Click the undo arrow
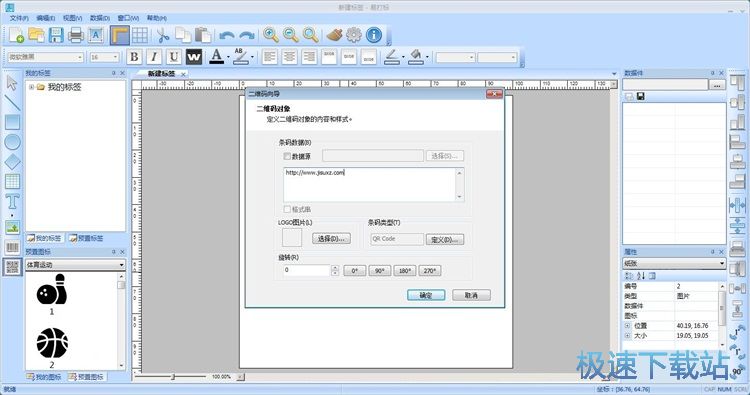Screen dimensions: 750x395 pyautogui.click(x=227, y=35)
